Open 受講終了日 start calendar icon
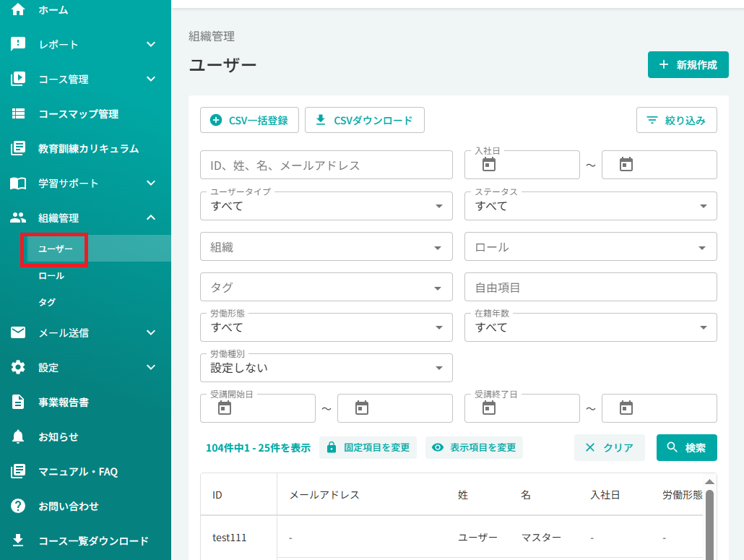 coord(489,408)
